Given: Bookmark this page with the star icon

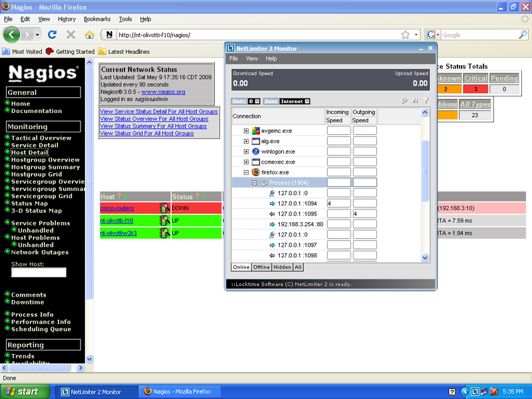Looking at the screenshot, I should click(x=406, y=35).
